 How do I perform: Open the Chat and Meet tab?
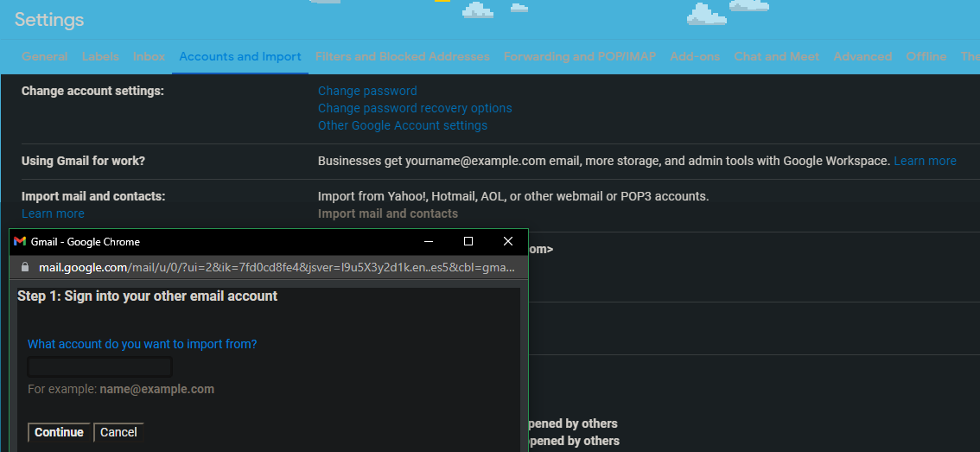point(776,56)
